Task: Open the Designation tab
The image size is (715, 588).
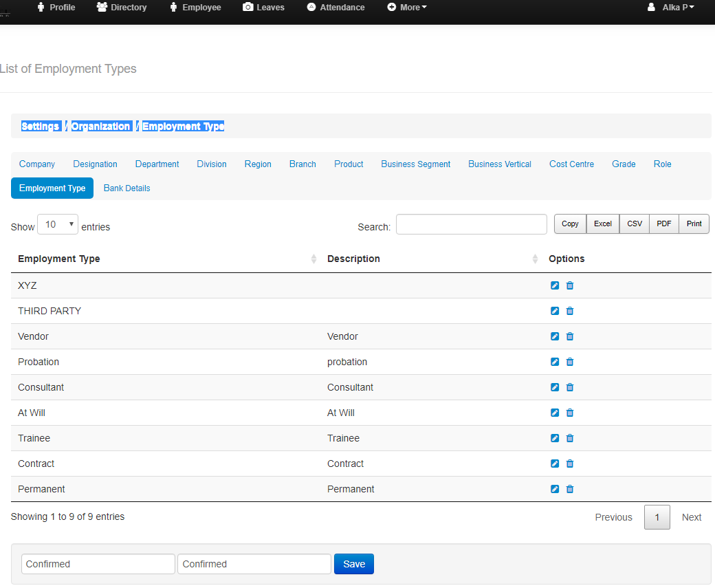Action: 95,164
